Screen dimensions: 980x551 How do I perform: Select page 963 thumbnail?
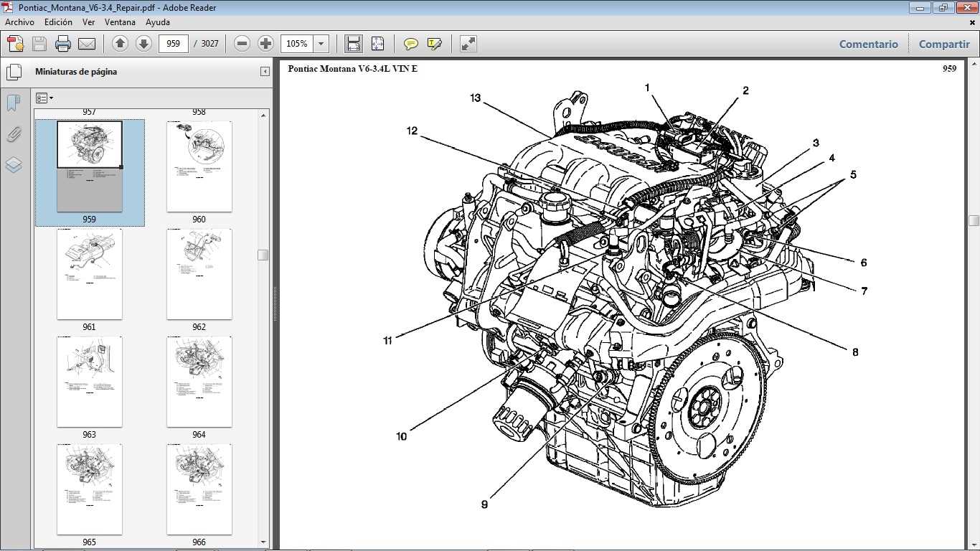(90, 382)
